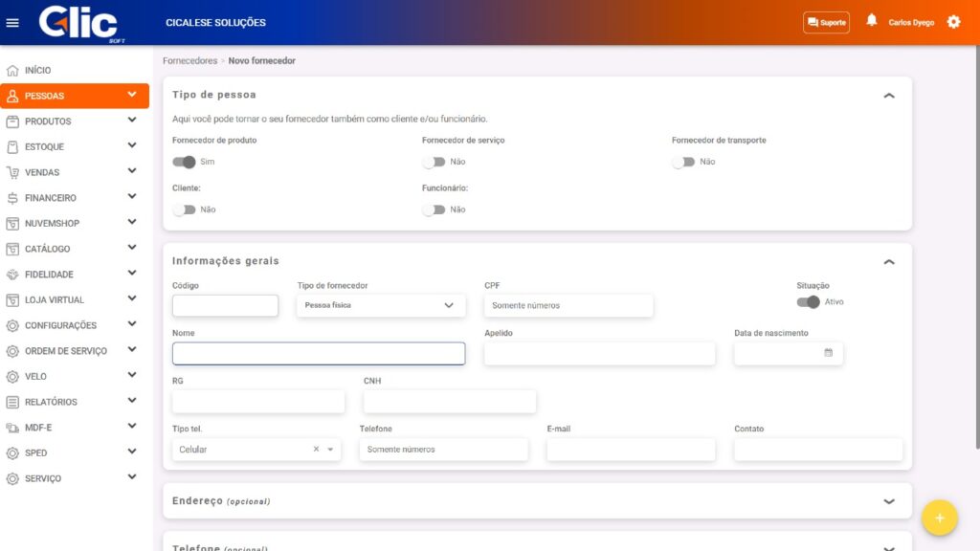Click the calendar icon in Data de nascimento
Image resolution: width=980 pixels, height=551 pixels.
tap(828, 353)
